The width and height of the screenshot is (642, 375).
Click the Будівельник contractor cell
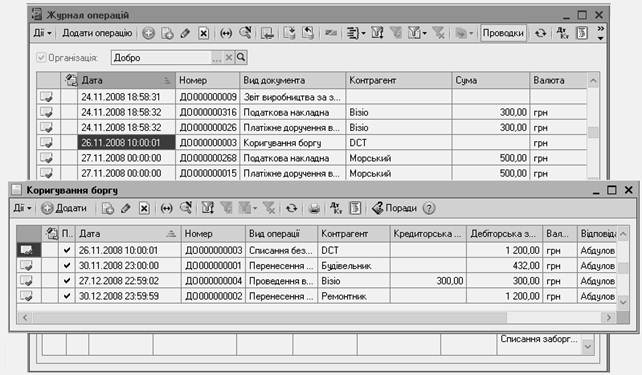click(354, 265)
